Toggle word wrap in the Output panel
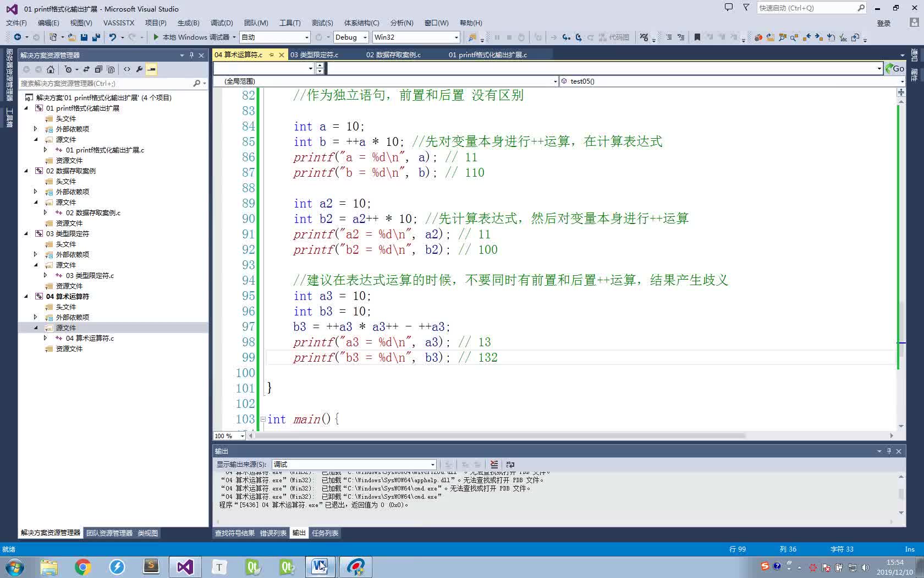Viewport: 924px width, 578px height. point(510,464)
